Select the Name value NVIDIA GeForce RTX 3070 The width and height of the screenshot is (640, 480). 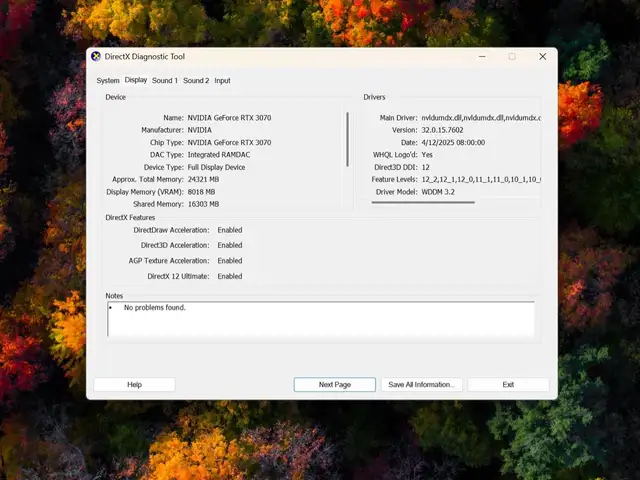tap(229, 118)
